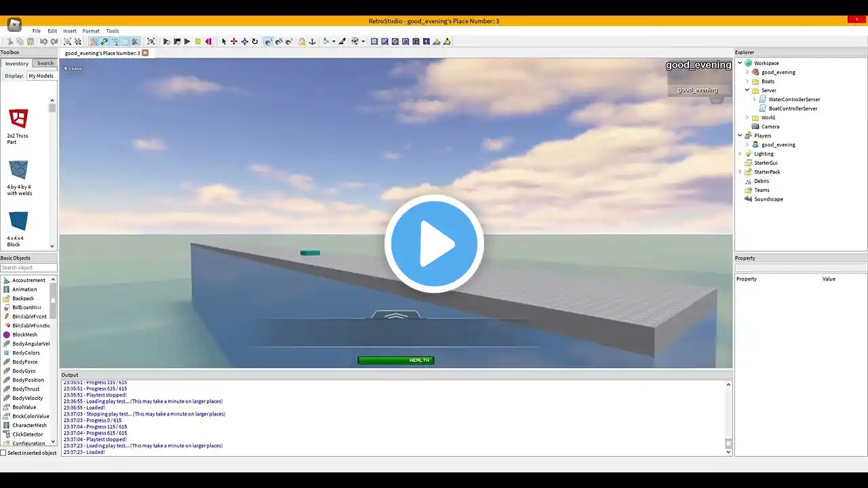The height and width of the screenshot is (488, 868).
Task: Collapse the Players tree node
Action: pos(740,136)
